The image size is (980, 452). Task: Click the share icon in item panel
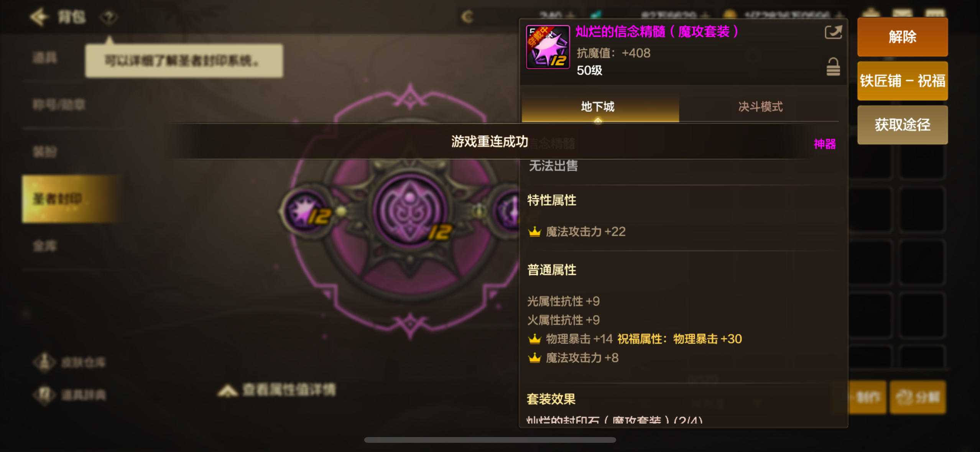pos(833,32)
